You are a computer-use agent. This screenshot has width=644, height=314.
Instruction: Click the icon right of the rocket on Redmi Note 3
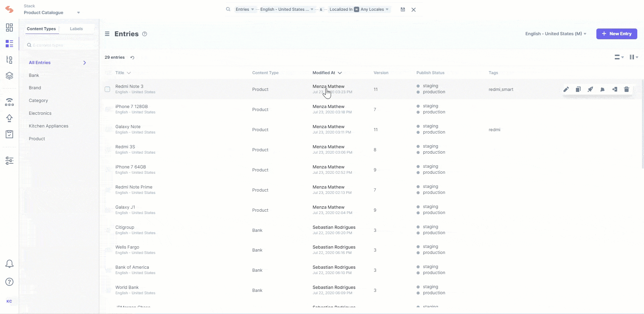point(602,89)
